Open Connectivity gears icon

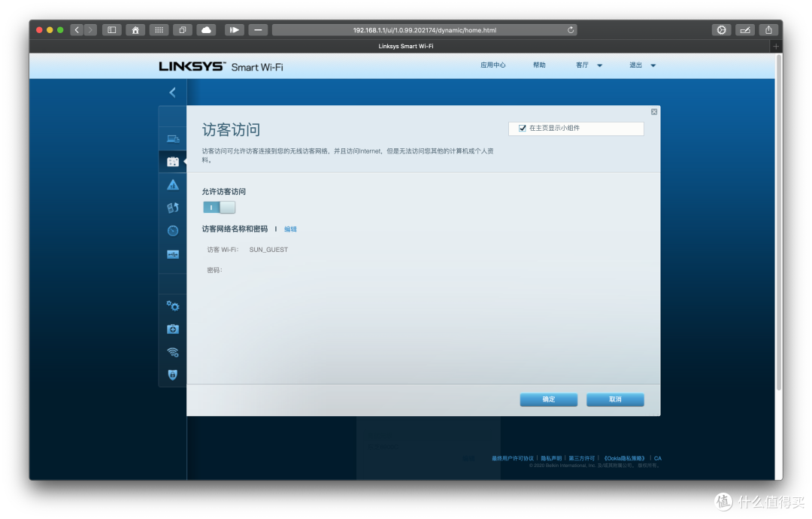(173, 306)
